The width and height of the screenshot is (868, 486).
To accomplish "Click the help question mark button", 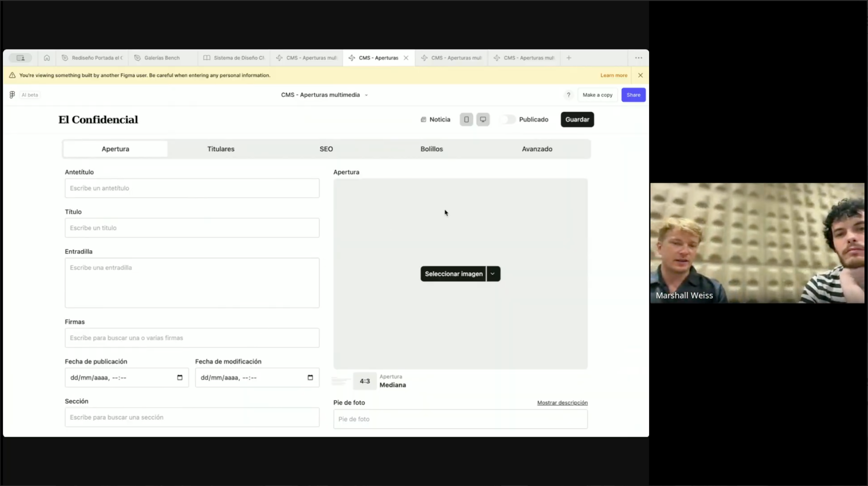I will (568, 95).
